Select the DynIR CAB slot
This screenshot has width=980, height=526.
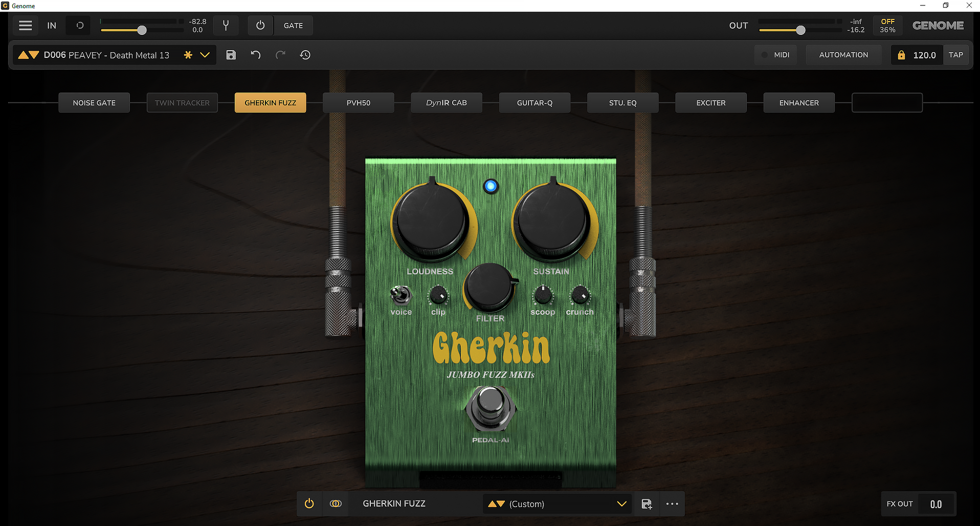[x=447, y=103]
